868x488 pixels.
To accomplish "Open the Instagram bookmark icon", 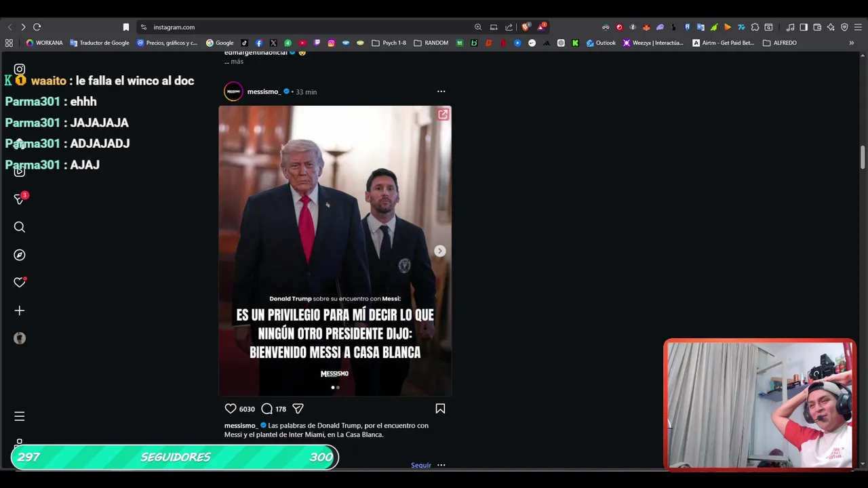I will 331,43.
